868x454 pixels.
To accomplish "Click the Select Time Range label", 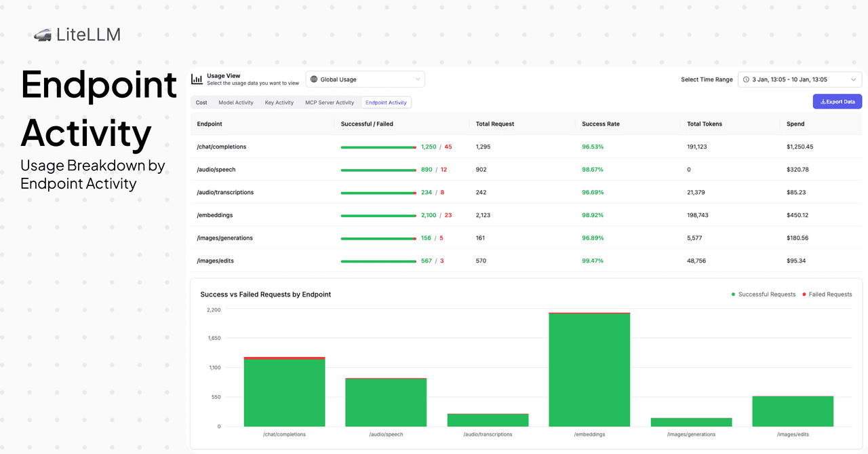I will 707,79.
